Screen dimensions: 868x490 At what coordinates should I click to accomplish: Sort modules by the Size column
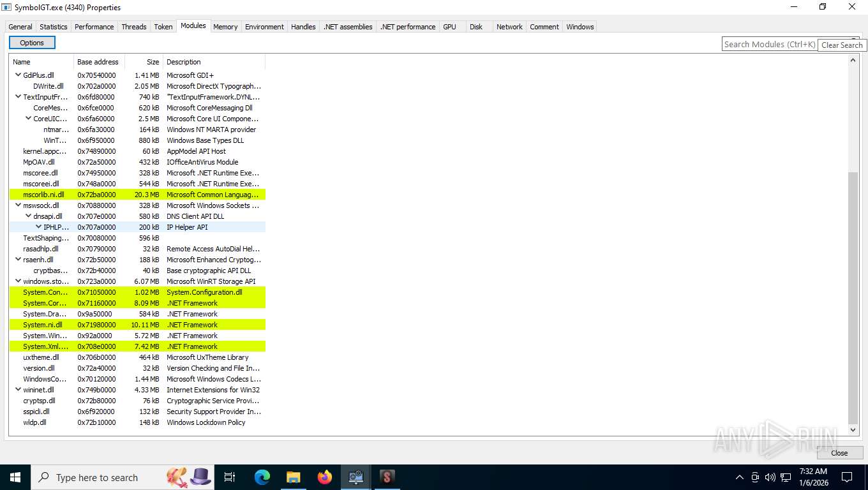click(x=144, y=62)
